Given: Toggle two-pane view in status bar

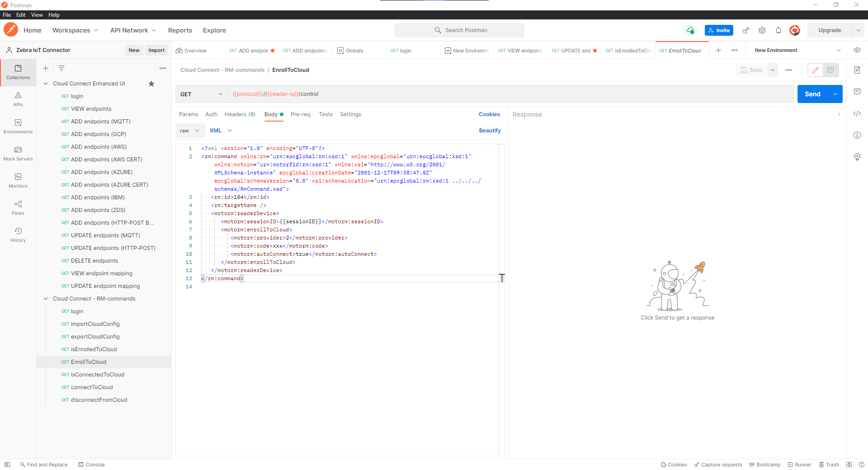Looking at the screenshot, I should tap(849, 465).
